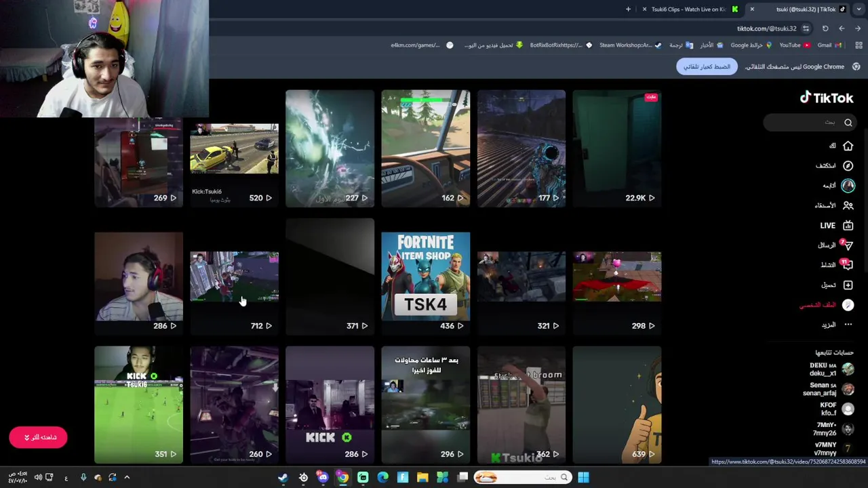
Task: Open the e4km.com/games bookmark
Action: pos(422,45)
